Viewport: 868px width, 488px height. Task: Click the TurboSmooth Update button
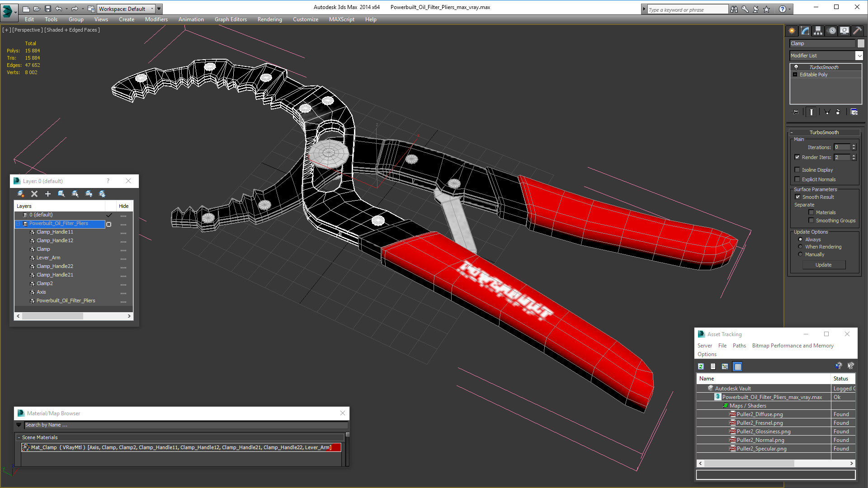pyautogui.click(x=824, y=265)
